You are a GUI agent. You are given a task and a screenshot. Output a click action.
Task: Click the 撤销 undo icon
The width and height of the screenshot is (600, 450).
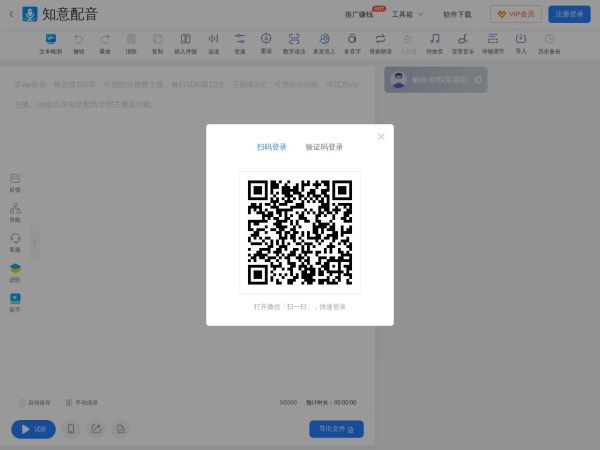click(x=79, y=42)
